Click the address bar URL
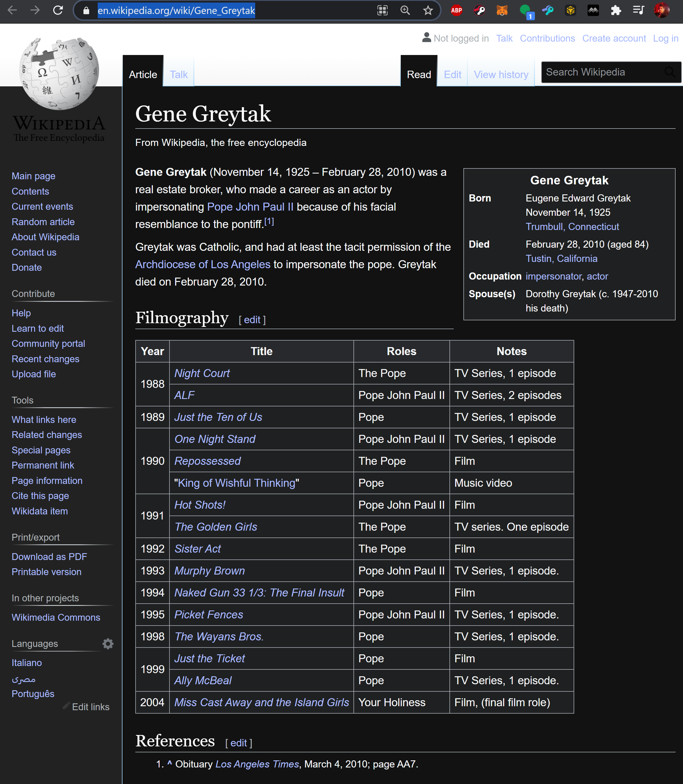Screen dimensions: 683x784 pyautogui.click(x=176, y=11)
